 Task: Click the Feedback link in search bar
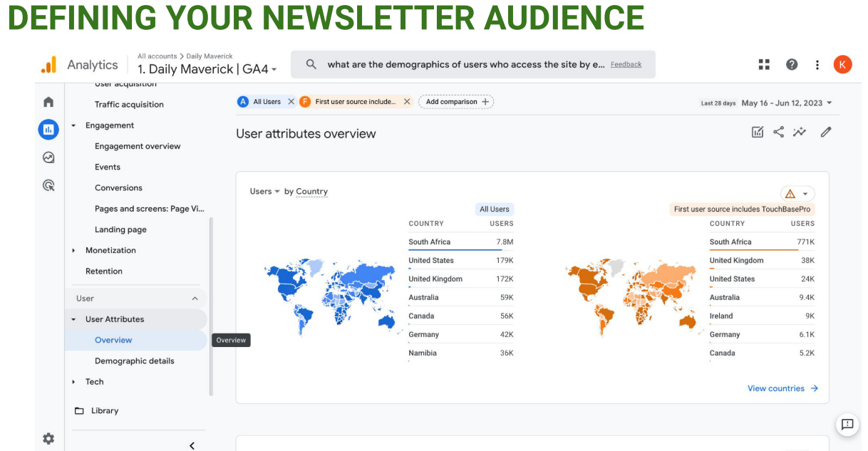click(x=626, y=65)
